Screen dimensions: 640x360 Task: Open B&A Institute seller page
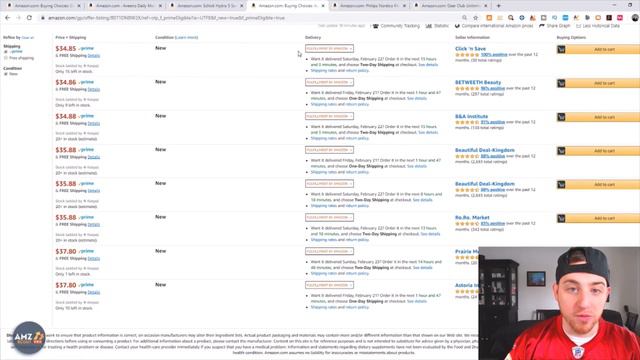471,116
